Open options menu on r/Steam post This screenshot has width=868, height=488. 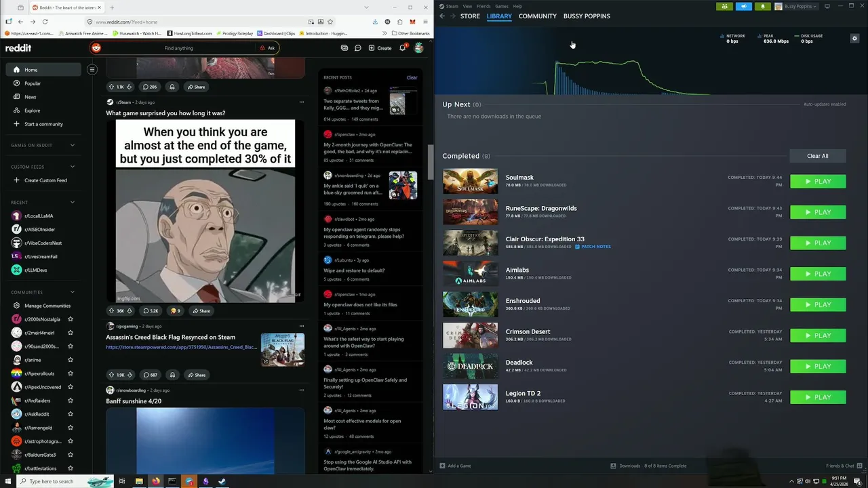(x=302, y=102)
